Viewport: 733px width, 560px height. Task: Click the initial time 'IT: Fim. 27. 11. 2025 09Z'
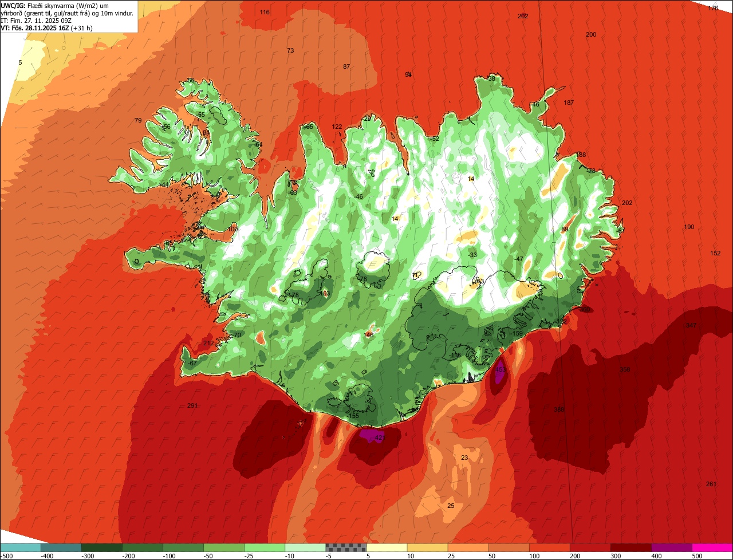[37, 20]
